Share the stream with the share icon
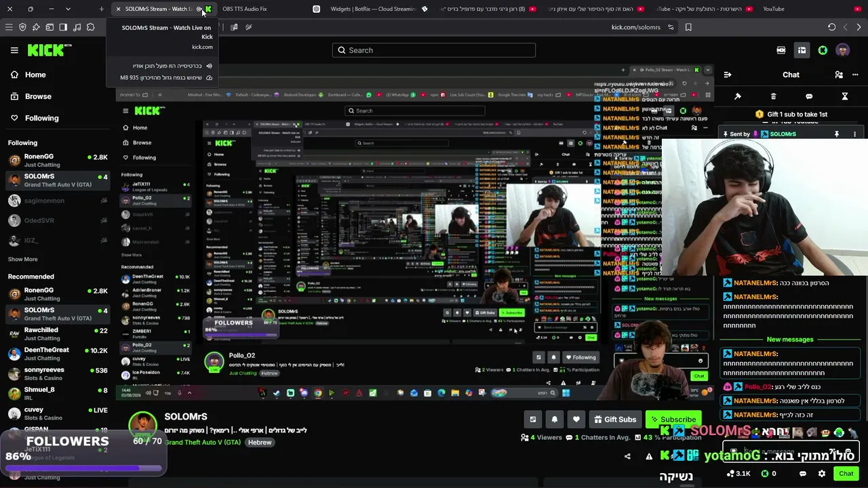Image resolution: width=868 pixels, height=488 pixels. click(x=627, y=456)
